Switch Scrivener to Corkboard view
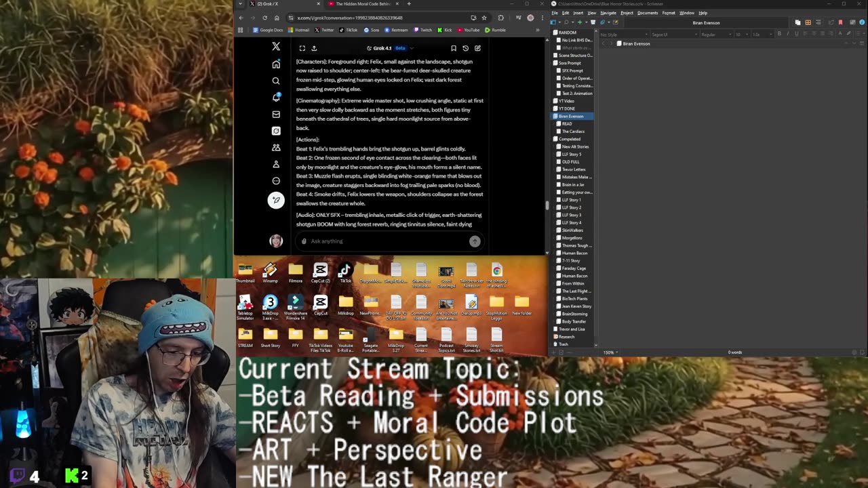The width and height of the screenshot is (868, 488). (808, 22)
